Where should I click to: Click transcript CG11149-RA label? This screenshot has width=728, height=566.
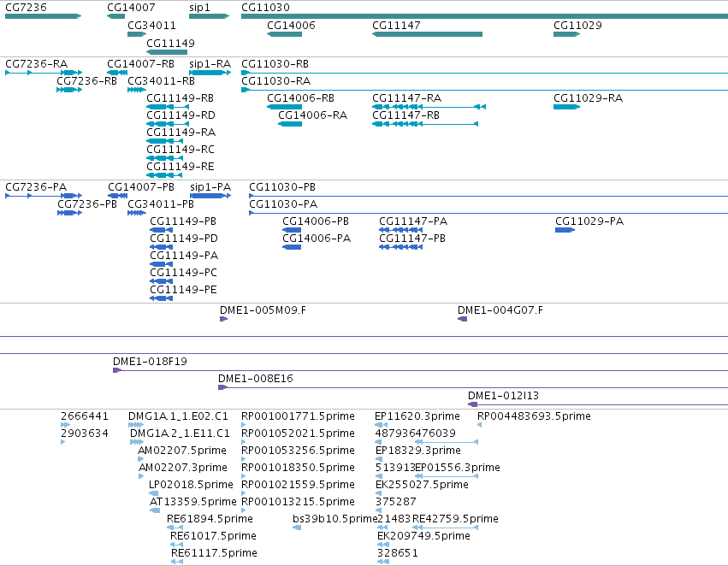click(x=181, y=133)
